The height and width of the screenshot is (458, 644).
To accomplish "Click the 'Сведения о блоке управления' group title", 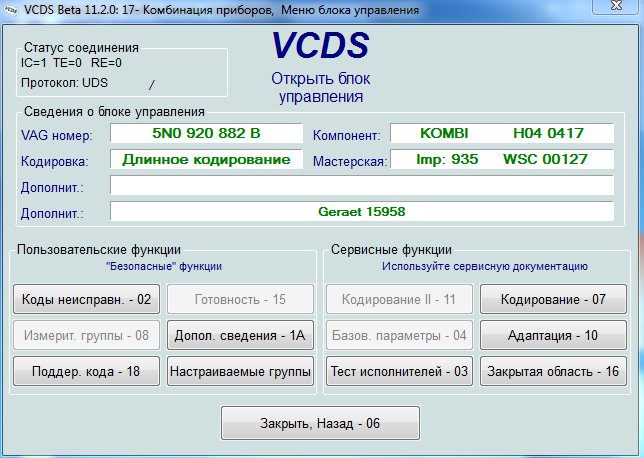I will [x=114, y=111].
